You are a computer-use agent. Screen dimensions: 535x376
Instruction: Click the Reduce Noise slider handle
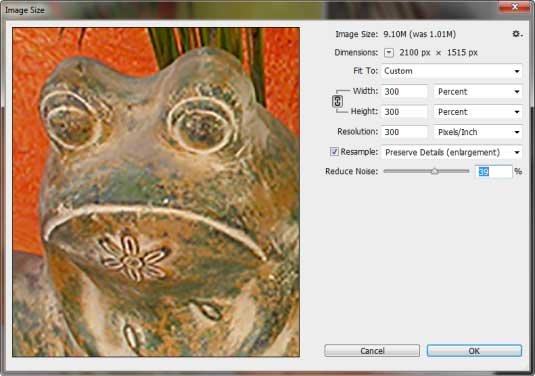[435, 171]
